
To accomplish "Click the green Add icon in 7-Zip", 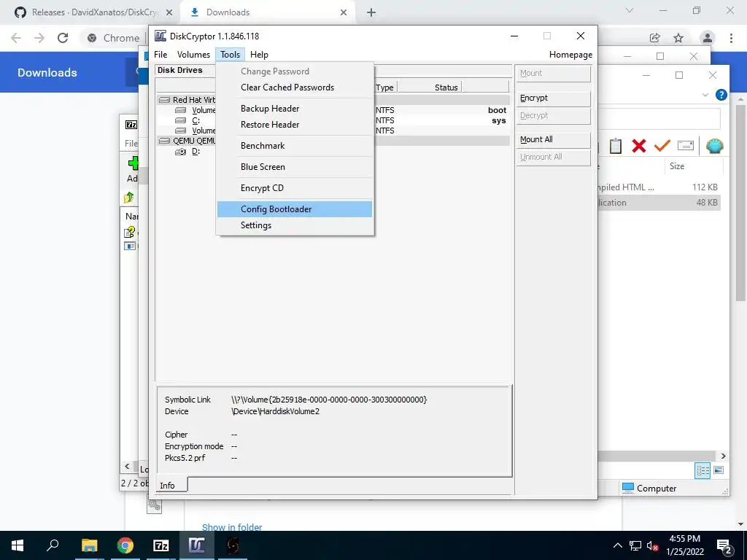I will click(x=133, y=163).
